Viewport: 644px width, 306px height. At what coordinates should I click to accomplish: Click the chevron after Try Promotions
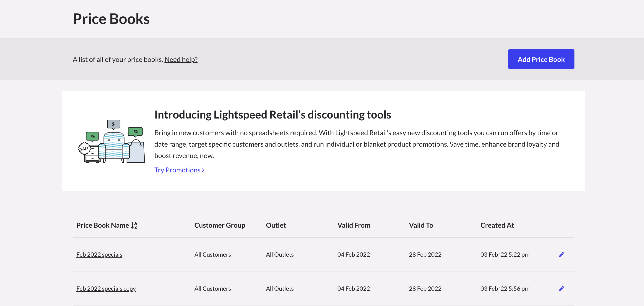coord(203,170)
